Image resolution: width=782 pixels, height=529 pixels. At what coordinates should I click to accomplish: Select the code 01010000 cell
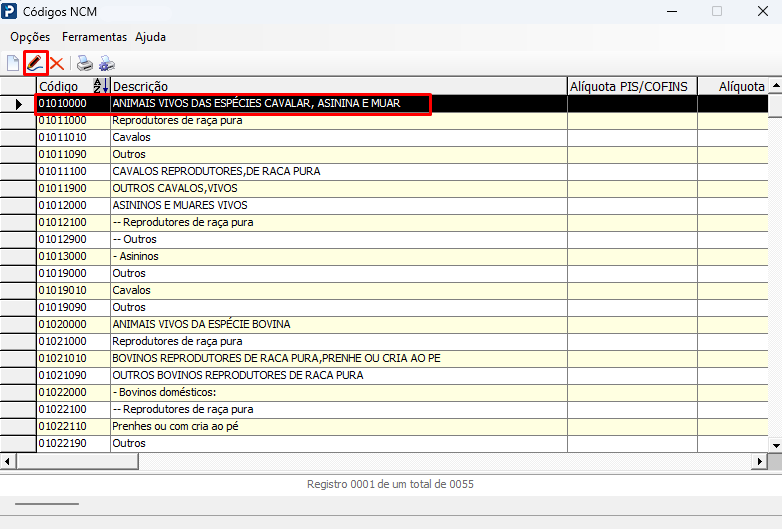pos(73,104)
